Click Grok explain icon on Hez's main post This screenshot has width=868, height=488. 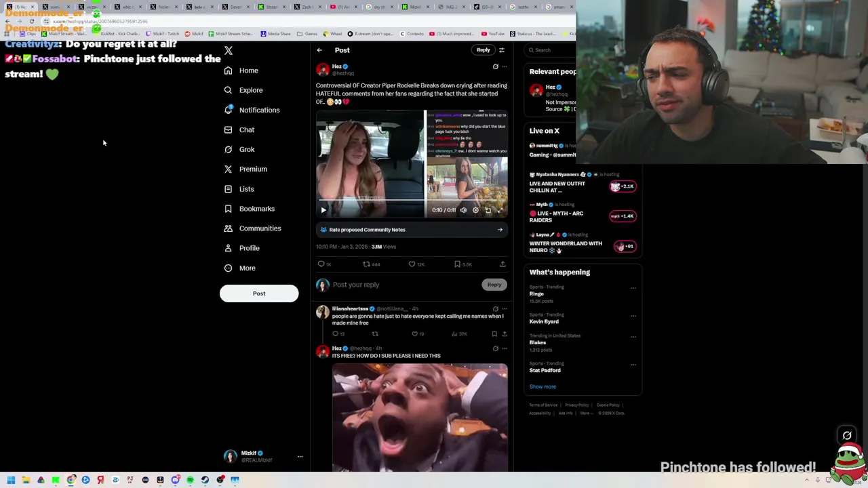tap(495, 66)
